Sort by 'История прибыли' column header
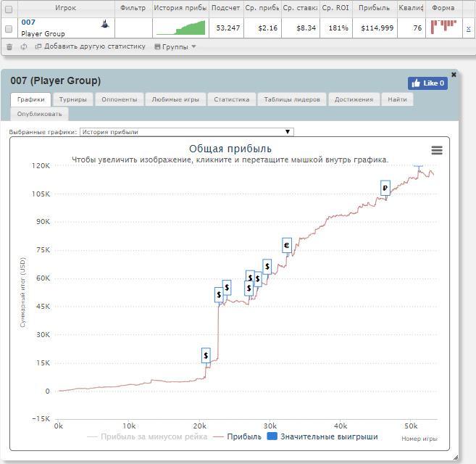The height and width of the screenshot is (464, 476). pos(180,8)
